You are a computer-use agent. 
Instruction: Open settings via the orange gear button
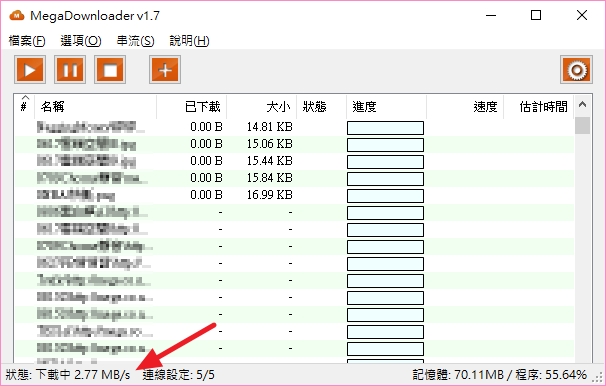click(576, 70)
